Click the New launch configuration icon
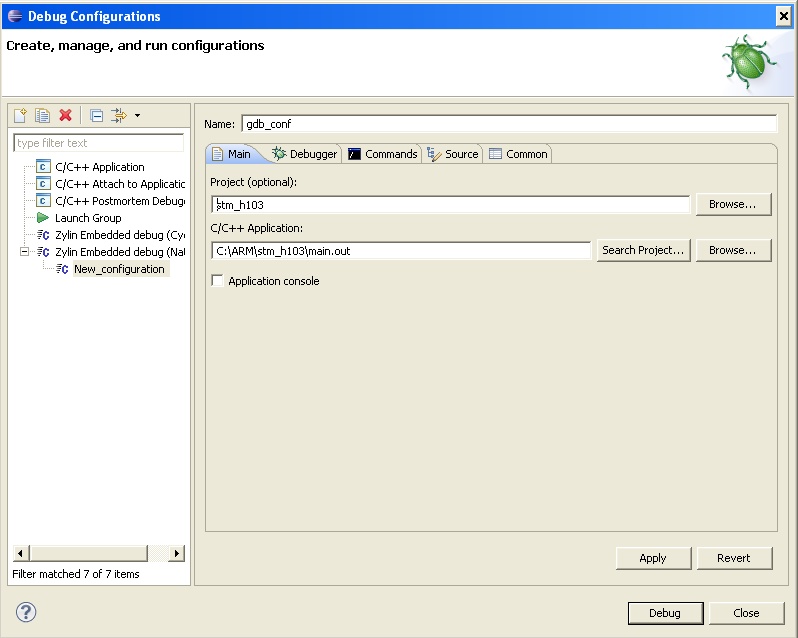 click(x=20, y=116)
